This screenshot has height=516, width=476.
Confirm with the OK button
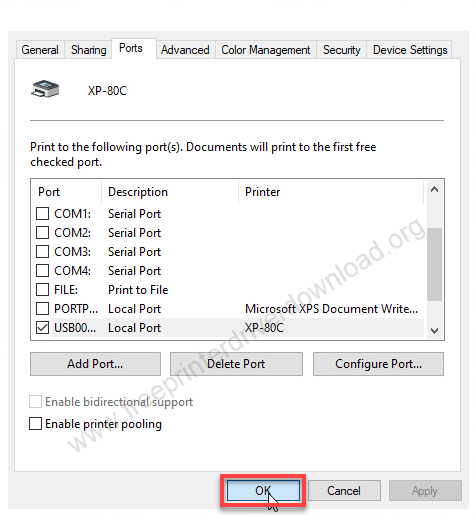(x=263, y=490)
